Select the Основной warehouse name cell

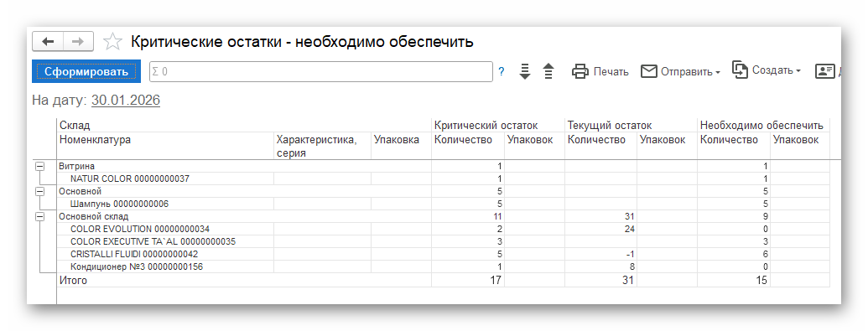[x=243, y=191]
